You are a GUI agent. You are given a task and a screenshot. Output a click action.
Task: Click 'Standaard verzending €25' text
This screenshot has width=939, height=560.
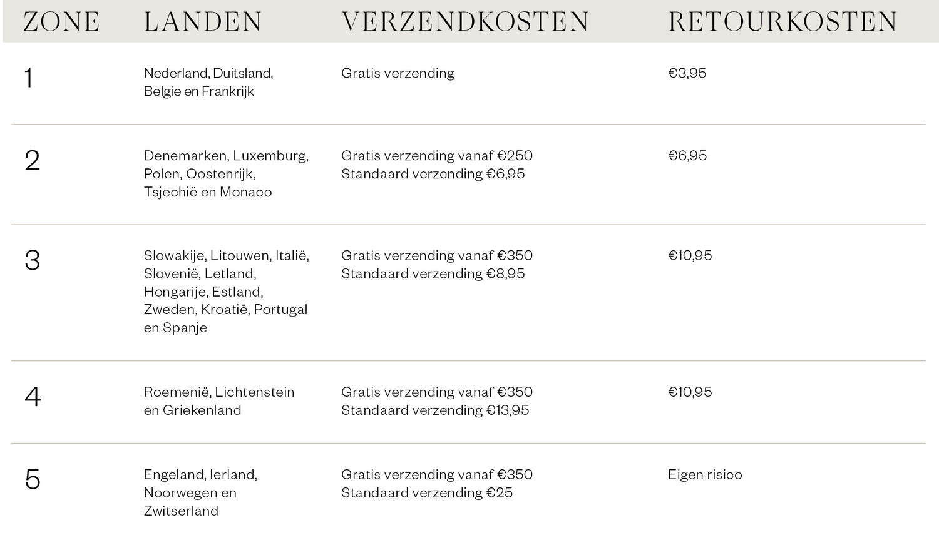427,493
